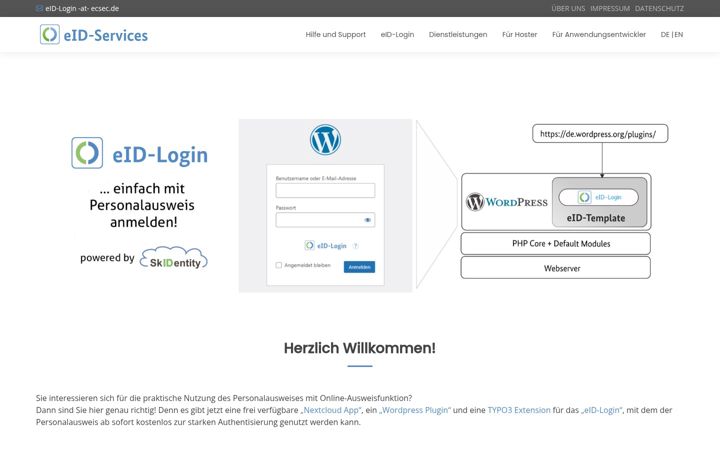The height and width of the screenshot is (450, 720).
Task: Click the blue WordPress logo above the login form
Action: click(325, 140)
